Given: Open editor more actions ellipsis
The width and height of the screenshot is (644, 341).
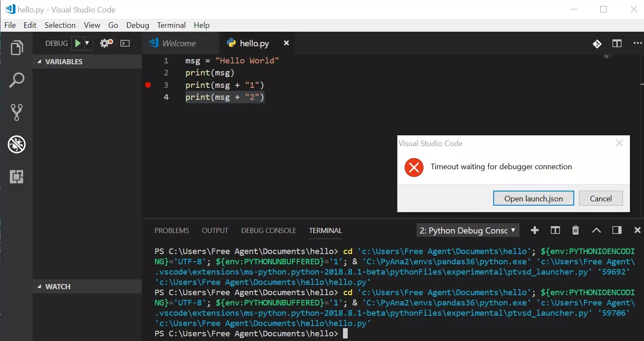Looking at the screenshot, I should (638, 44).
